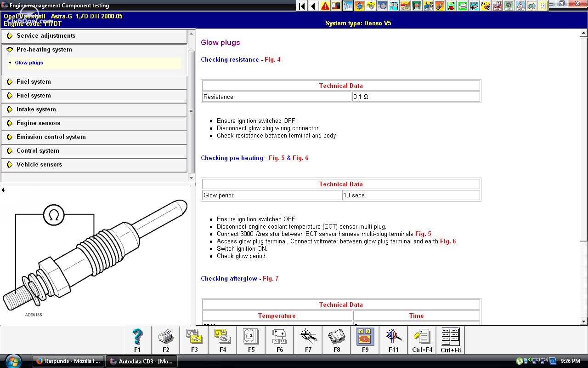Viewport: 588px width, 368px height.
Task: Click the glow plug figure 4 illustration
Action: tap(95, 255)
